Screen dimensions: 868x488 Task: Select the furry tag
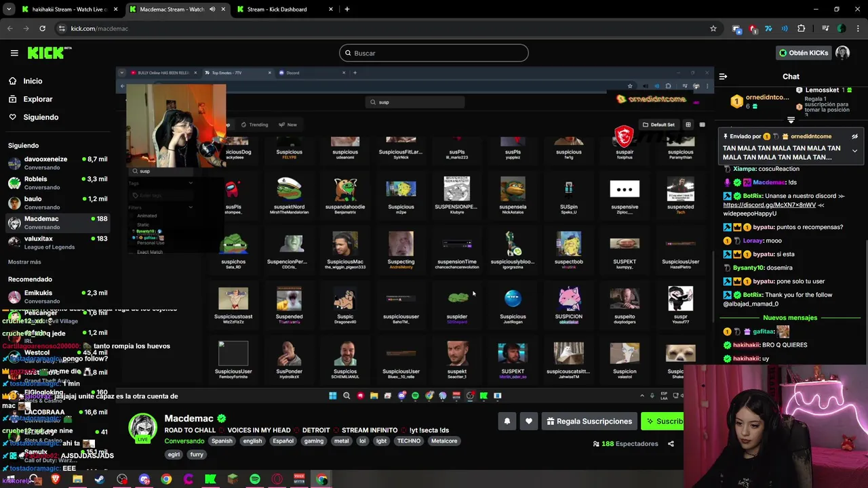point(197,455)
